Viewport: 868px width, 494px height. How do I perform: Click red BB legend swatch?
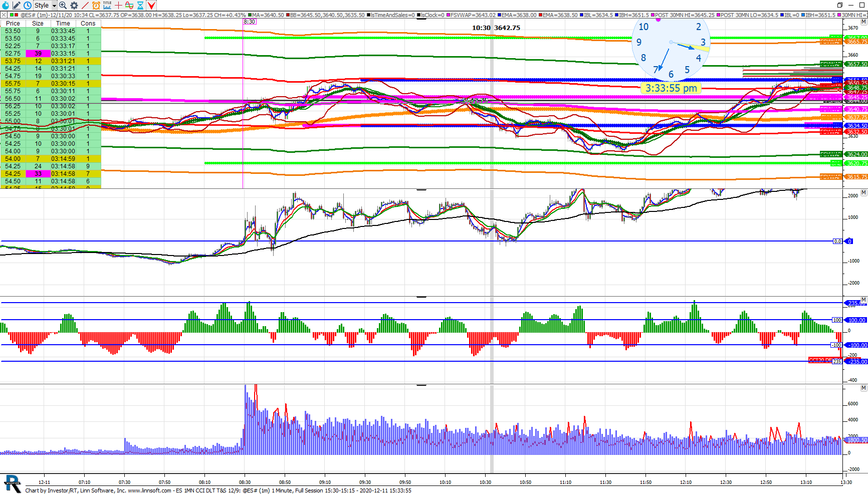coord(288,15)
